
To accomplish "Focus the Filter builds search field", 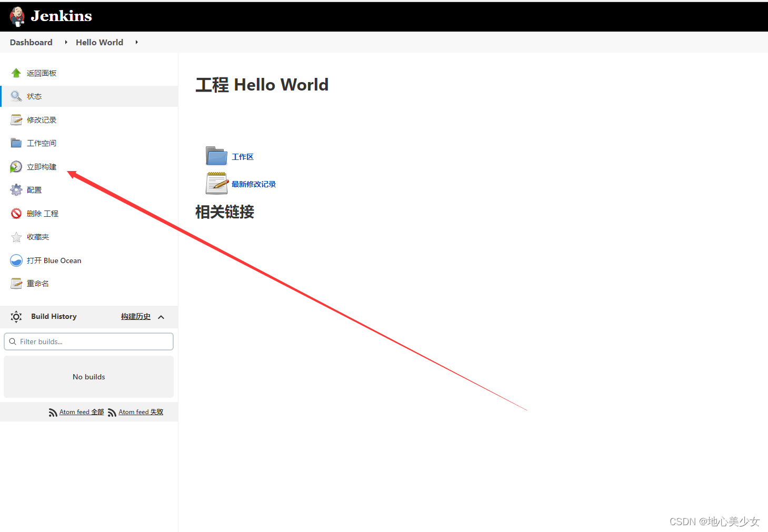I will tap(88, 342).
